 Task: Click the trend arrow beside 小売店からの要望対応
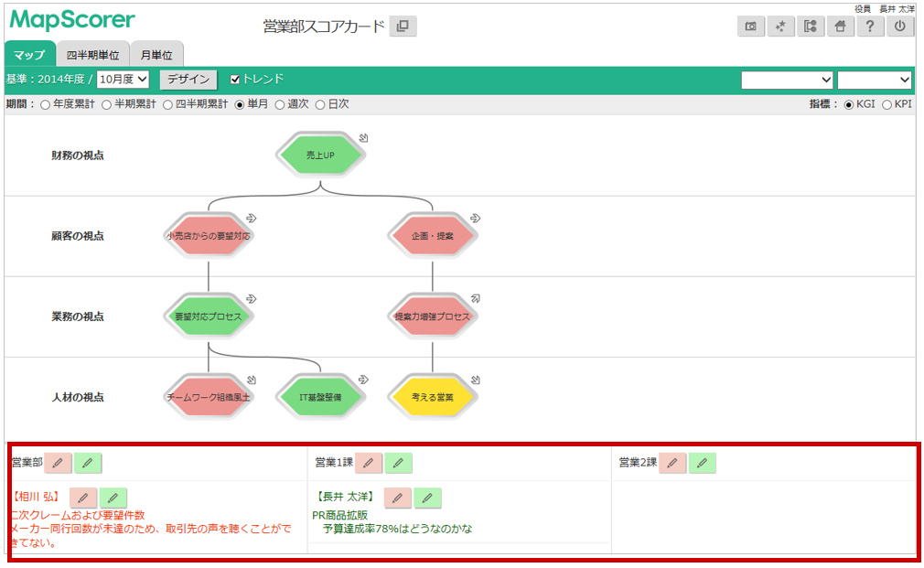point(252,219)
